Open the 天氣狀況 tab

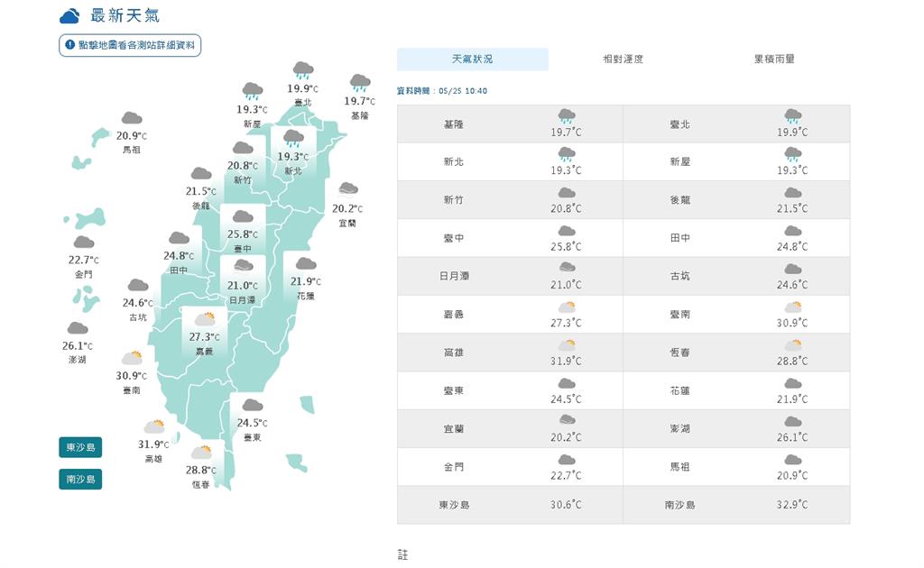point(472,60)
